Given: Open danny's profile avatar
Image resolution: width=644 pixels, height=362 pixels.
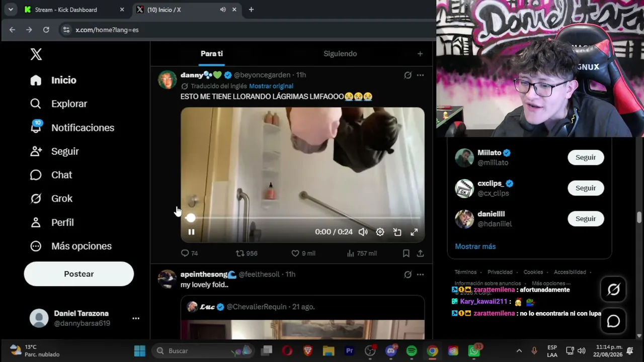Looking at the screenshot, I should pyautogui.click(x=168, y=79).
